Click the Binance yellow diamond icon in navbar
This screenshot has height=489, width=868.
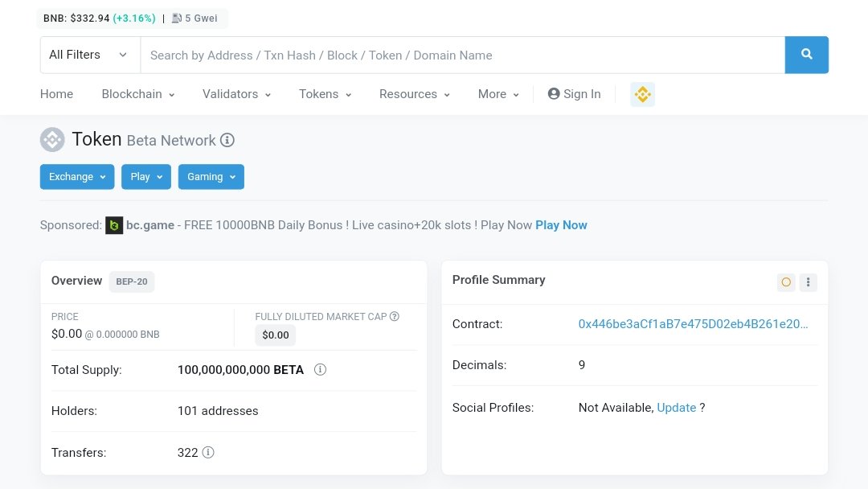pyautogui.click(x=642, y=94)
